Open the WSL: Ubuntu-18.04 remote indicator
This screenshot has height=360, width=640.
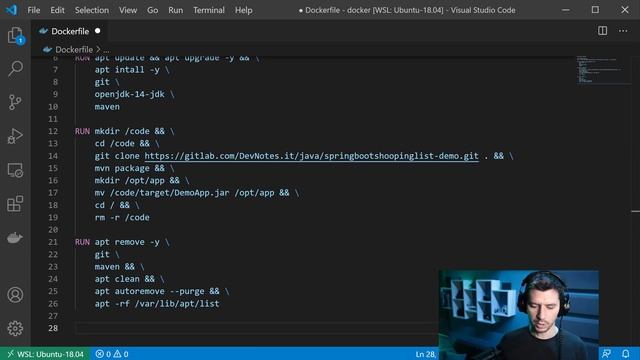[x=45, y=354]
